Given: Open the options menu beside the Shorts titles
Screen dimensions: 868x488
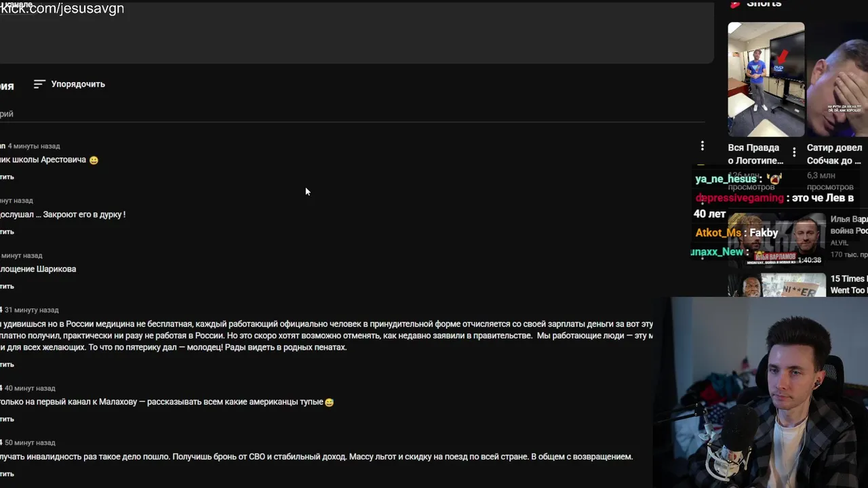Looking at the screenshot, I should [x=794, y=152].
